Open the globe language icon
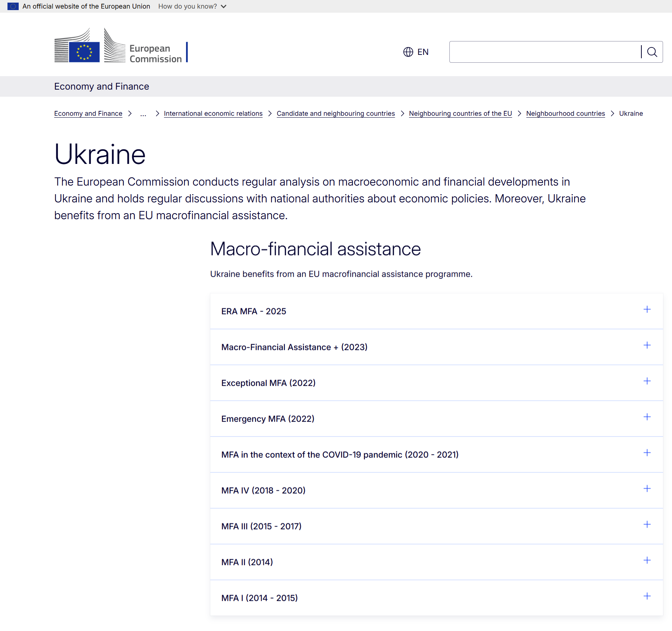The height and width of the screenshot is (631, 672). tap(408, 52)
